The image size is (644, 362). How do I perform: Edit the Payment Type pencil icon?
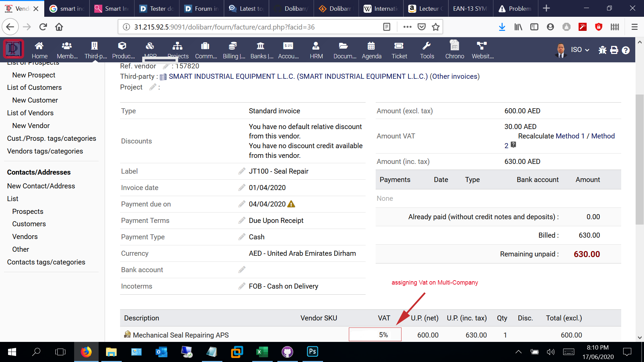pos(242,237)
